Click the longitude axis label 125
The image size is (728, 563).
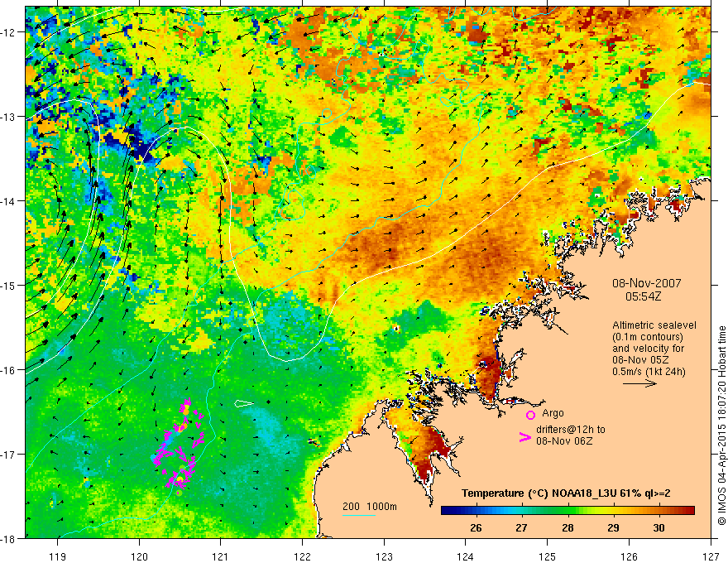pyautogui.click(x=548, y=556)
